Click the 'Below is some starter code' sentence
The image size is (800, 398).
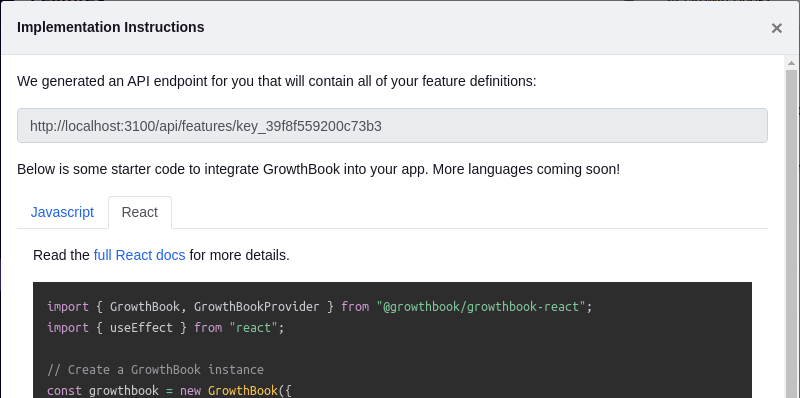click(x=318, y=169)
